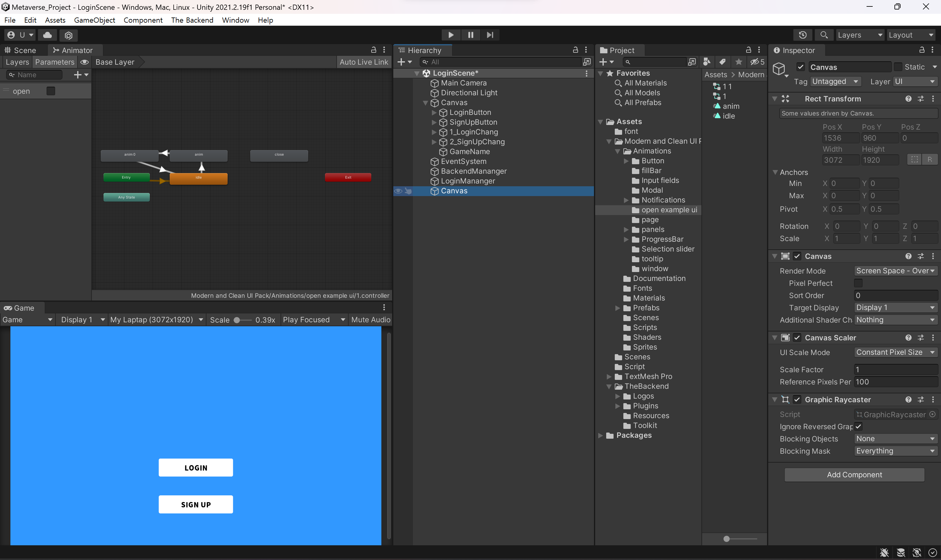Open Rect Transform help icon

click(x=908, y=99)
